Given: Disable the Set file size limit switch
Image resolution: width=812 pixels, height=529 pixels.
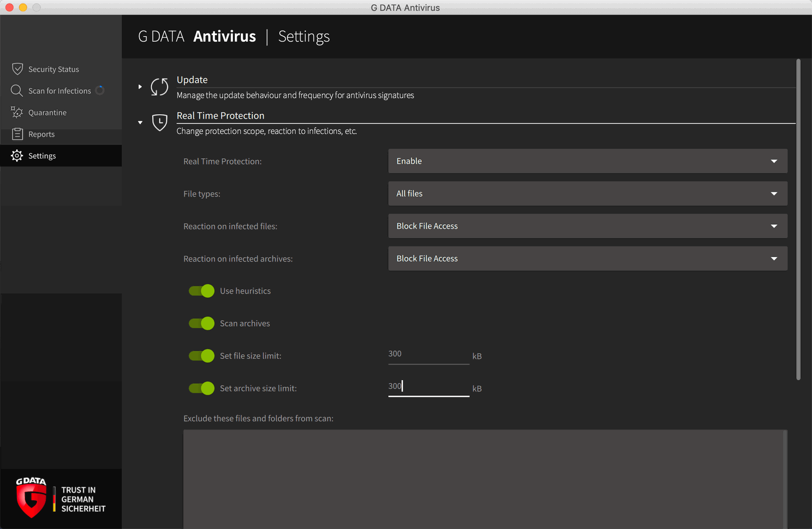Looking at the screenshot, I should [201, 356].
